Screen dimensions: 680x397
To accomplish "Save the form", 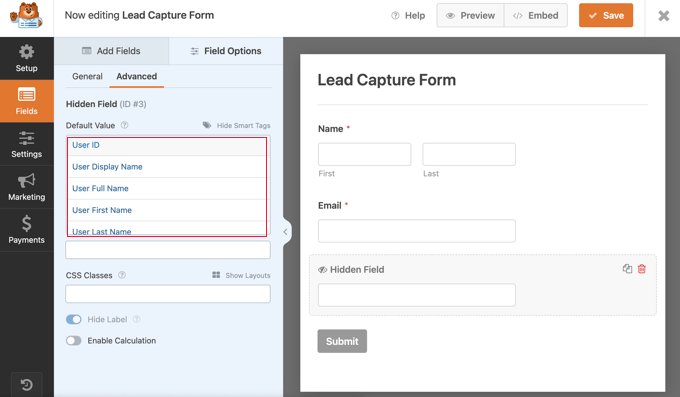I will 606,16.
